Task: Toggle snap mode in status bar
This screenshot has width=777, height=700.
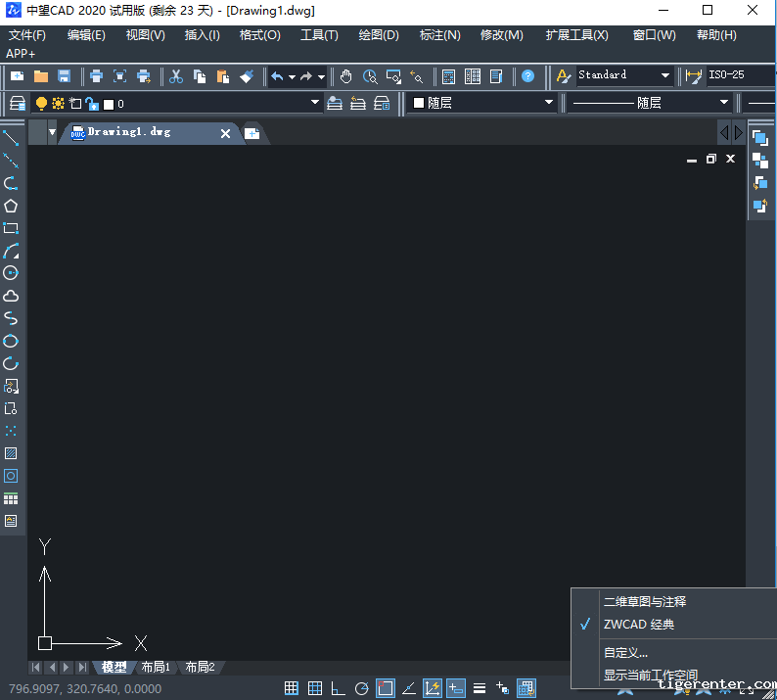Action: (x=292, y=688)
